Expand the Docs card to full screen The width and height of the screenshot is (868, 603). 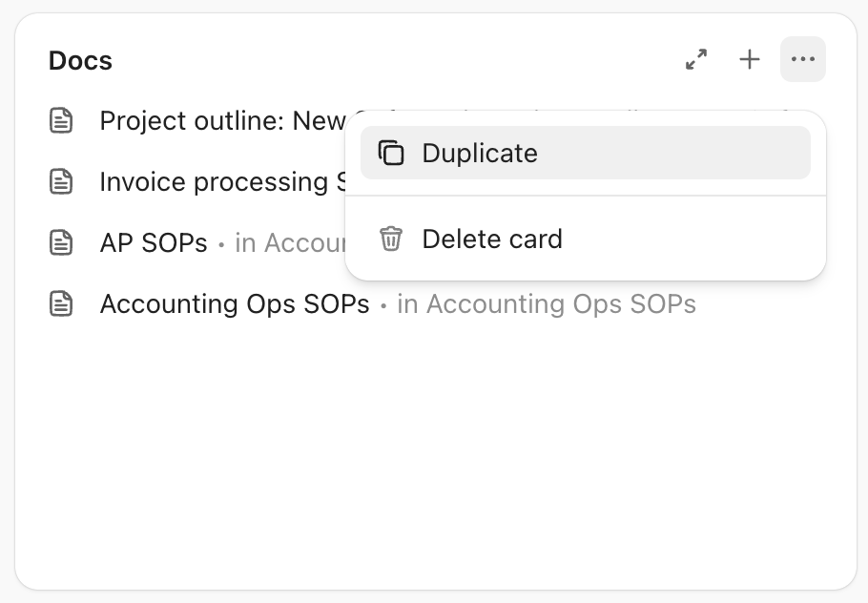click(x=696, y=59)
